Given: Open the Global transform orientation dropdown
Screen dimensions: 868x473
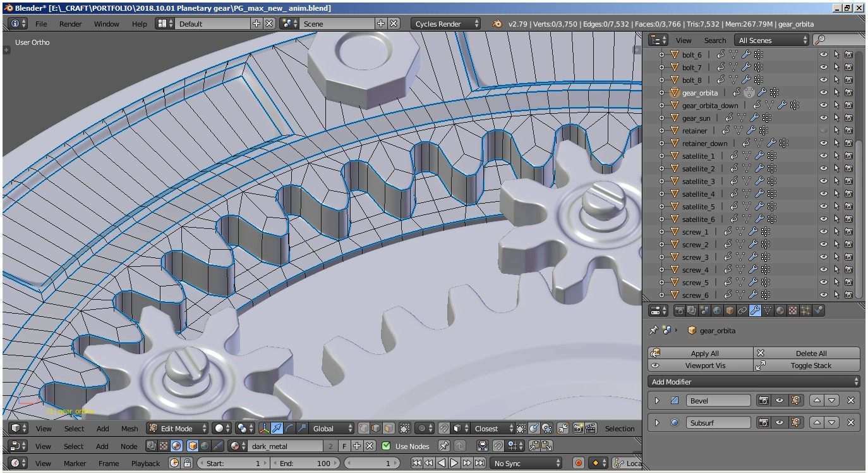Looking at the screenshot, I should (331, 428).
